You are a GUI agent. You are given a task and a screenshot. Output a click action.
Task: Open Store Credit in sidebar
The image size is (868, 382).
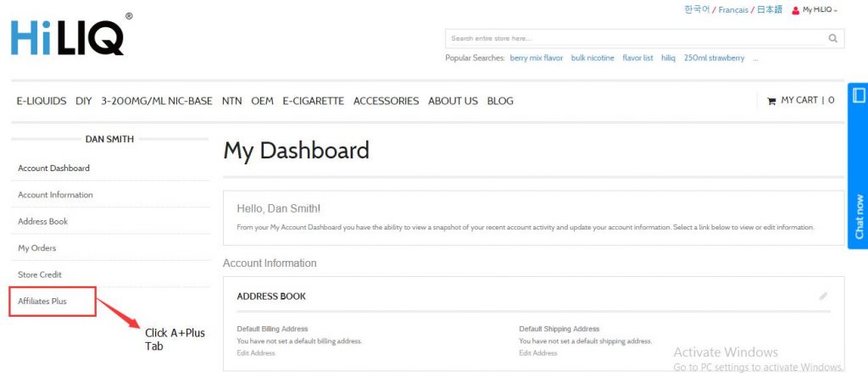click(x=40, y=274)
